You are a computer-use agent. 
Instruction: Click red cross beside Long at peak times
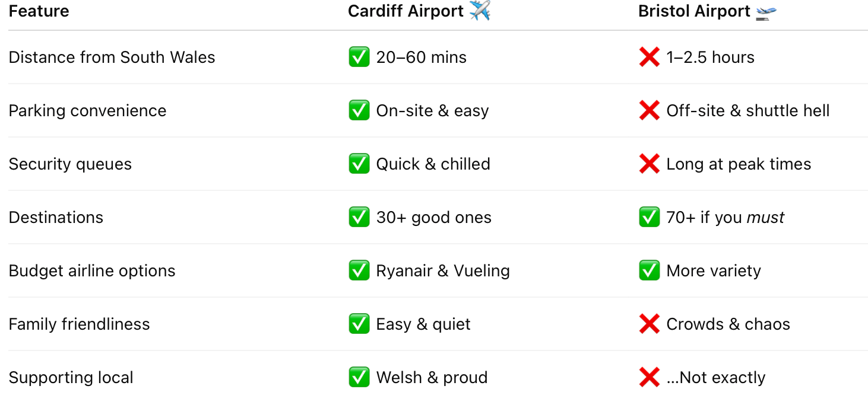point(650,164)
